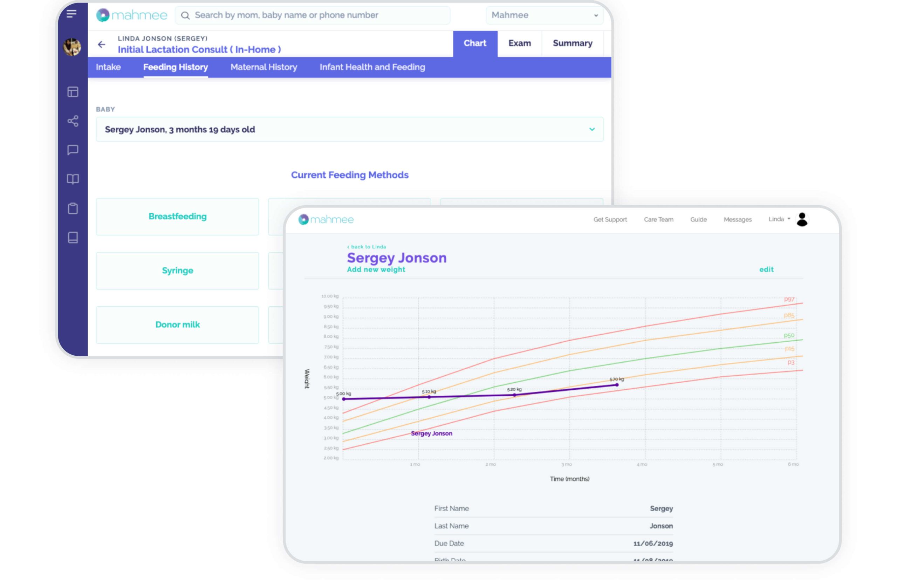
Task: Open the hamburger menu icon
Action: pyautogui.click(x=71, y=14)
